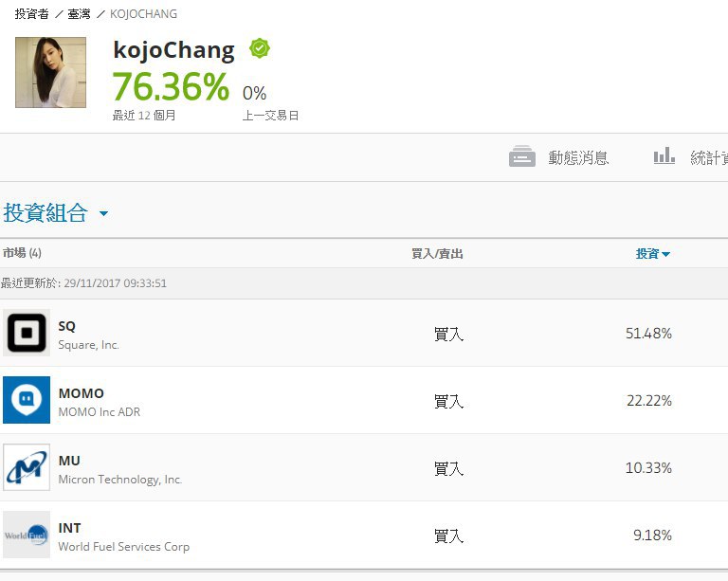Image resolution: width=728 pixels, height=581 pixels.
Task: Sort by the 投資 column header
Action: (653, 253)
